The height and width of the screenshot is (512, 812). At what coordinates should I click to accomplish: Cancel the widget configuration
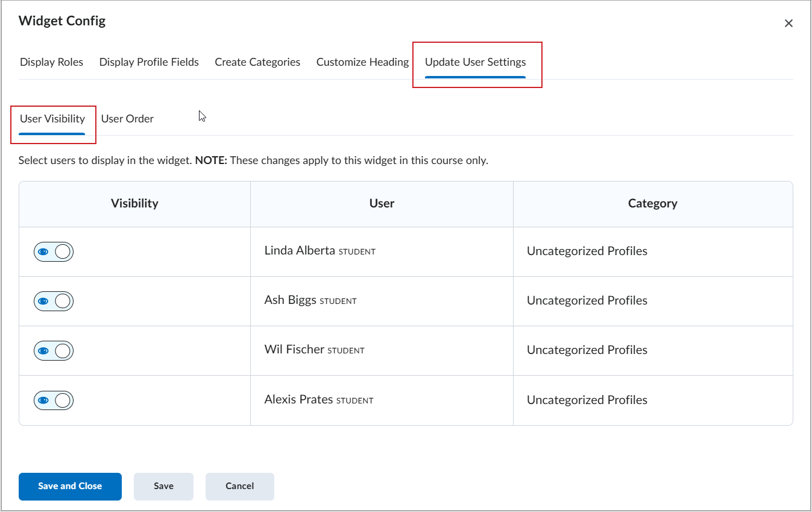(239, 486)
